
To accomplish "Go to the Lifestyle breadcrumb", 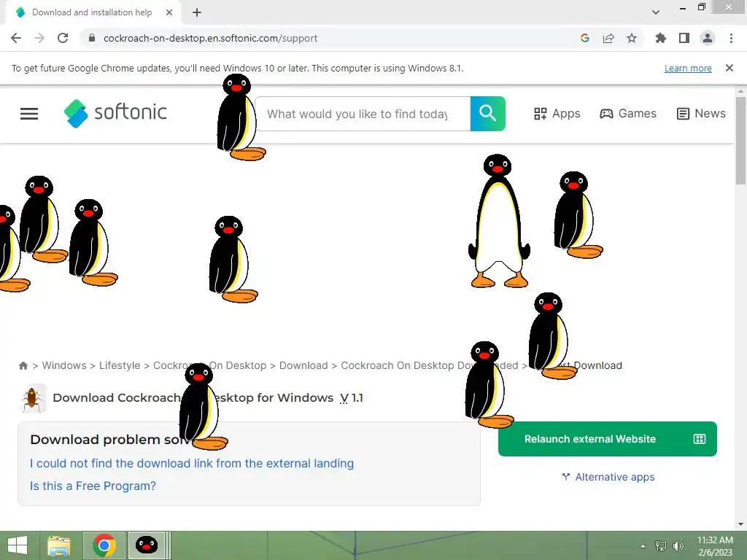I will click(120, 365).
